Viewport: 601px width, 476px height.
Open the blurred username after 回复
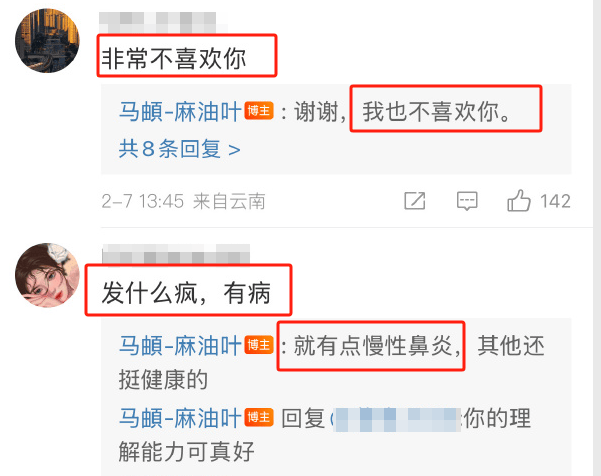(396, 420)
